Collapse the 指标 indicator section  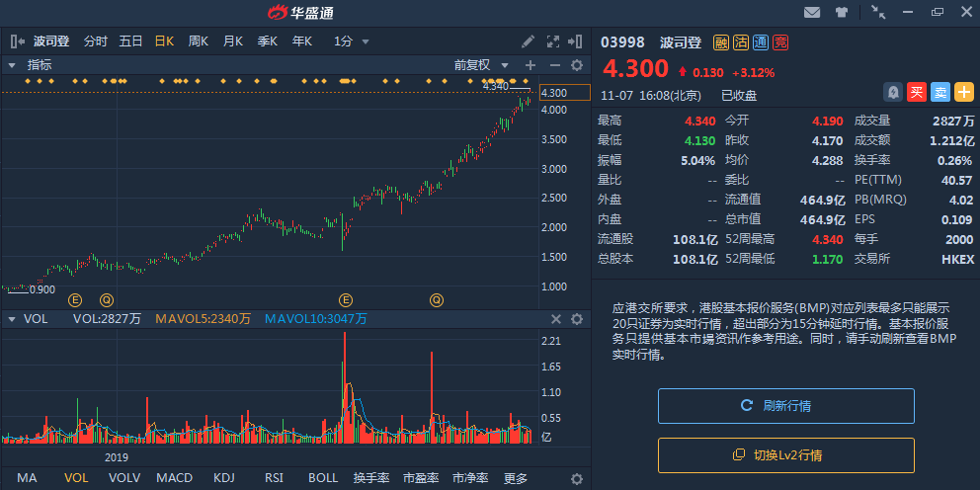click(x=12, y=65)
